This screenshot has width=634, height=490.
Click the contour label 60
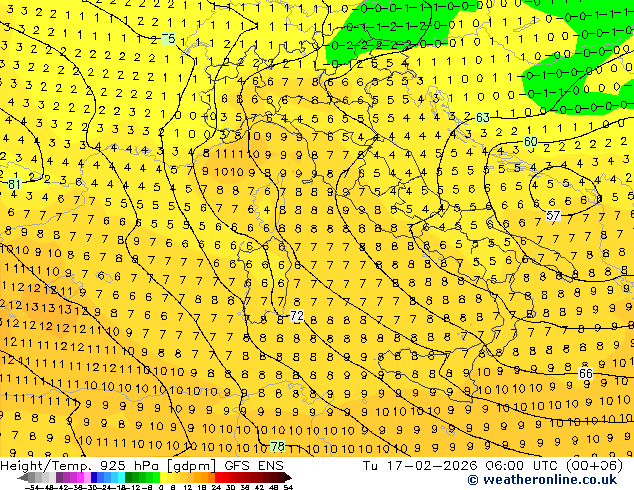(x=530, y=142)
